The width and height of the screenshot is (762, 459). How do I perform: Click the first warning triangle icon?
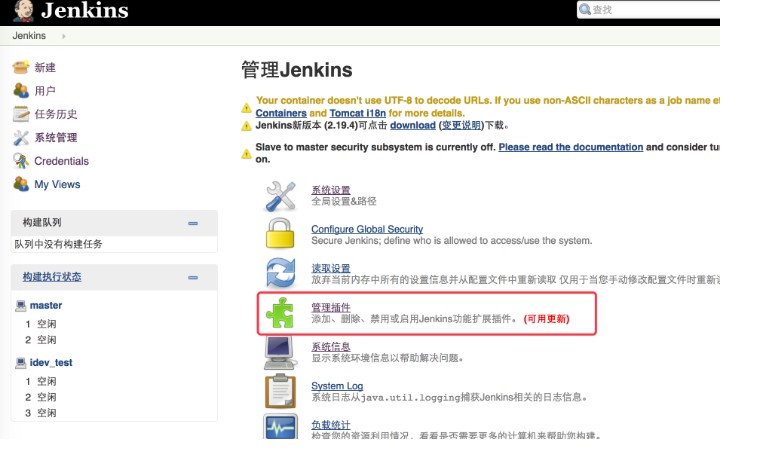(246, 108)
